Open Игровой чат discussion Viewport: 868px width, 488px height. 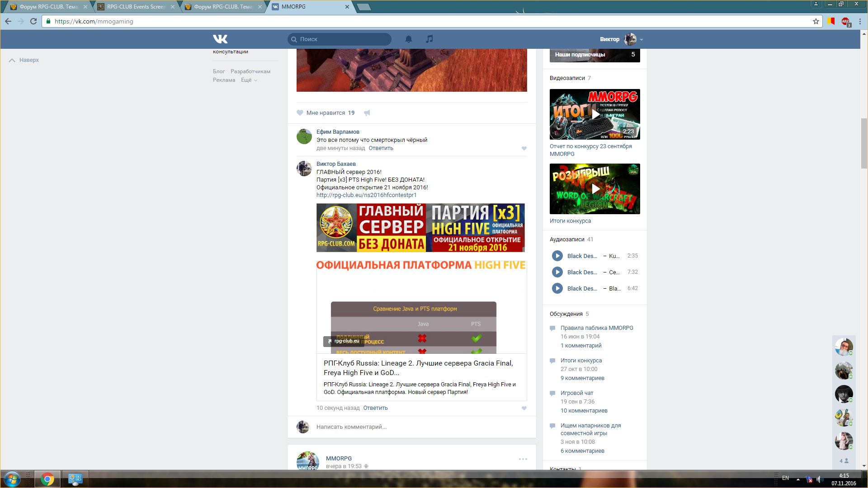577,393
